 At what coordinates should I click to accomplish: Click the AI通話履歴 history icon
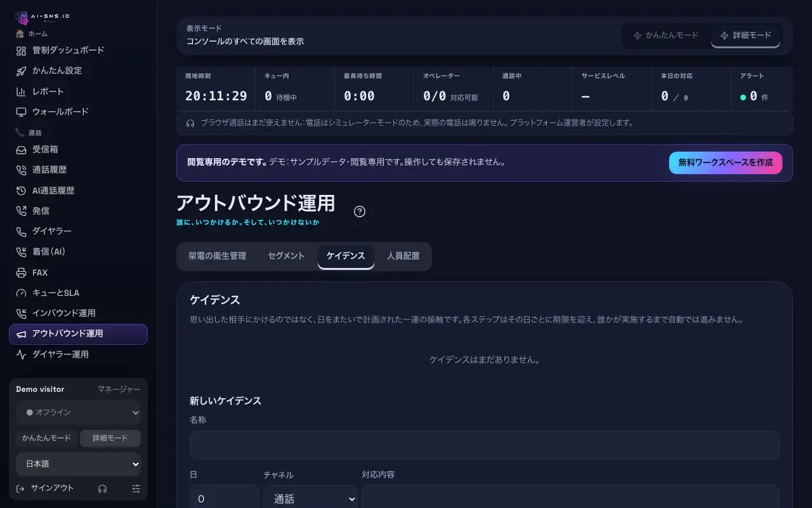21,190
